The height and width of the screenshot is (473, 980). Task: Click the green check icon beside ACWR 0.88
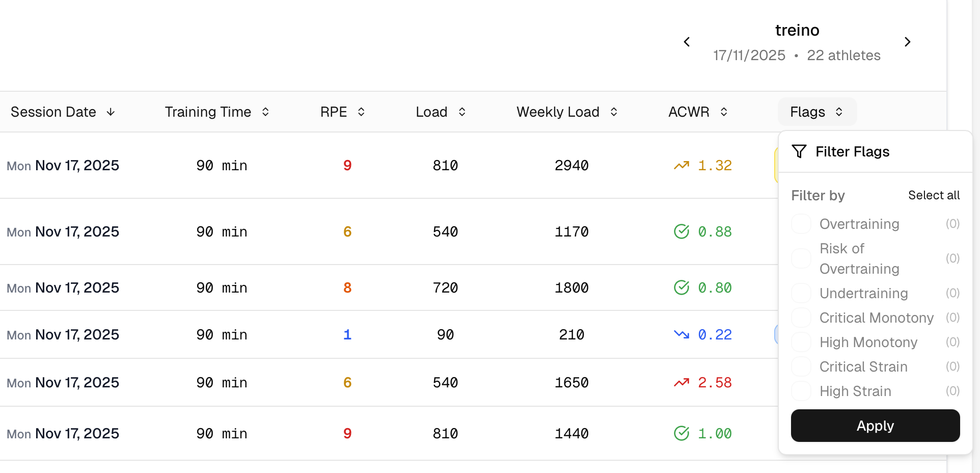coord(682,231)
